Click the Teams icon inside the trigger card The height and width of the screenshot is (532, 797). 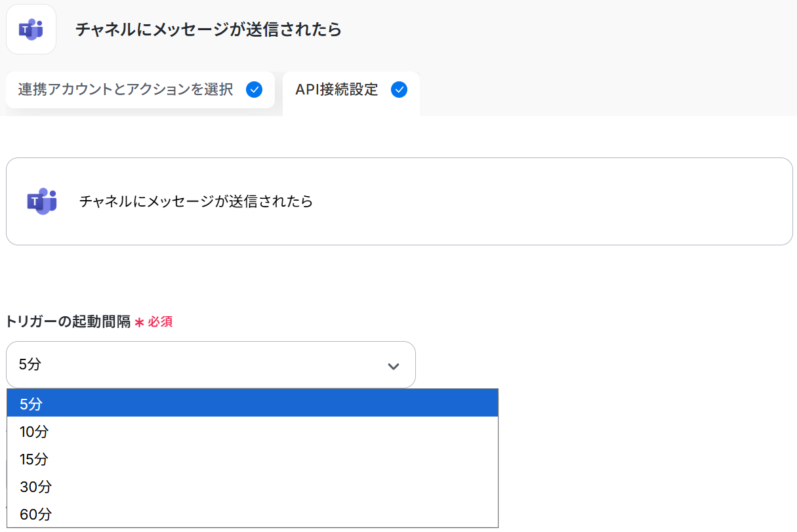[42, 201]
